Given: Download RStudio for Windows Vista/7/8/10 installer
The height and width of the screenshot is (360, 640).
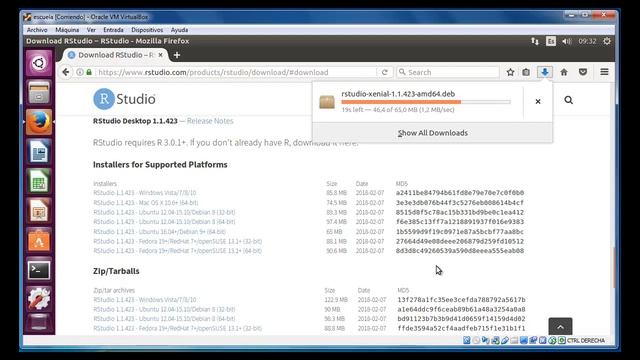Looking at the screenshot, I should (144, 193).
